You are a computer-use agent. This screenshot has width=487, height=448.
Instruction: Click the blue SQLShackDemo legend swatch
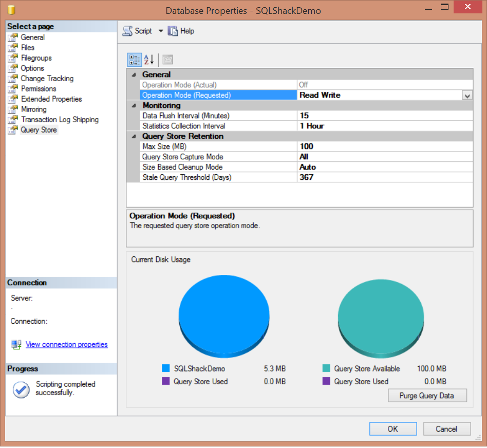click(166, 368)
